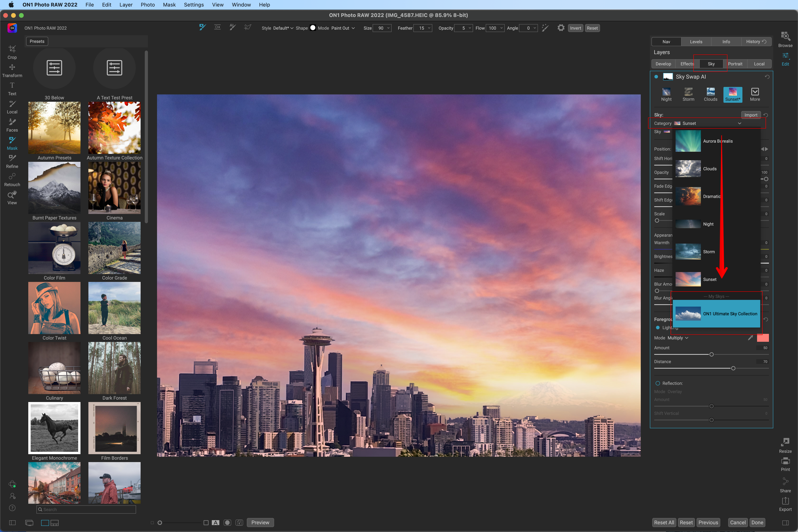This screenshot has width=798, height=532.
Task: Switch to the Portrait tab
Action: pyautogui.click(x=735, y=64)
